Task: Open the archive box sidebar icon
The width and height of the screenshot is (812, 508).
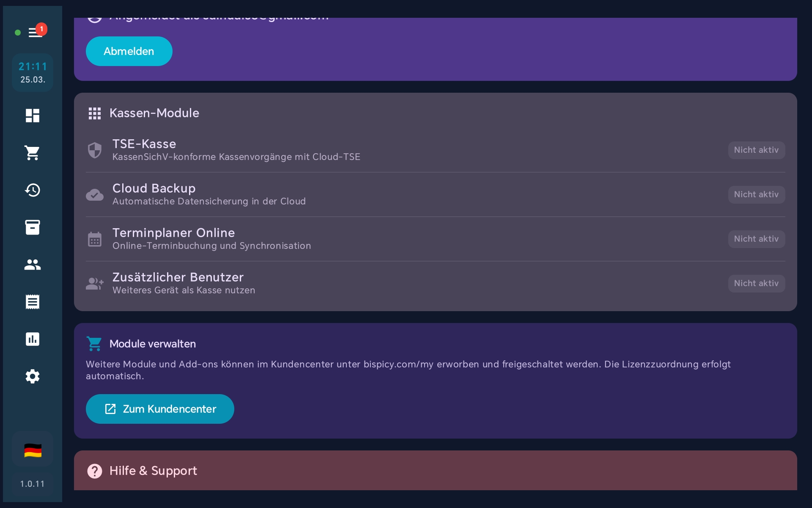Action: pyautogui.click(x=33, y=227)
